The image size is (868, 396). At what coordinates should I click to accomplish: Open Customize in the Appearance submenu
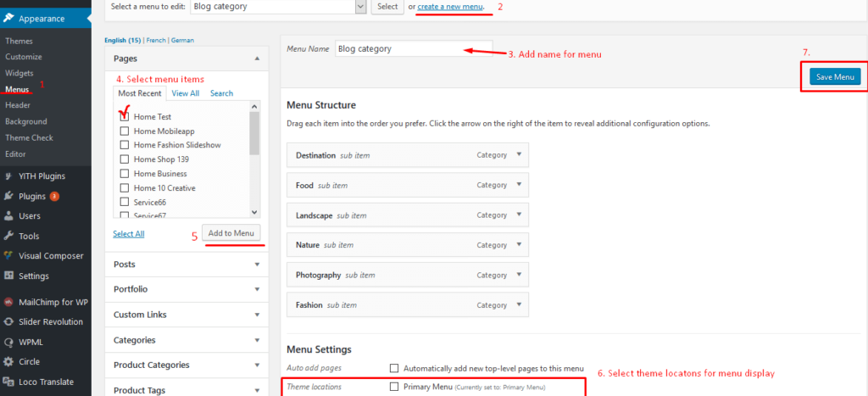(23, 57)
